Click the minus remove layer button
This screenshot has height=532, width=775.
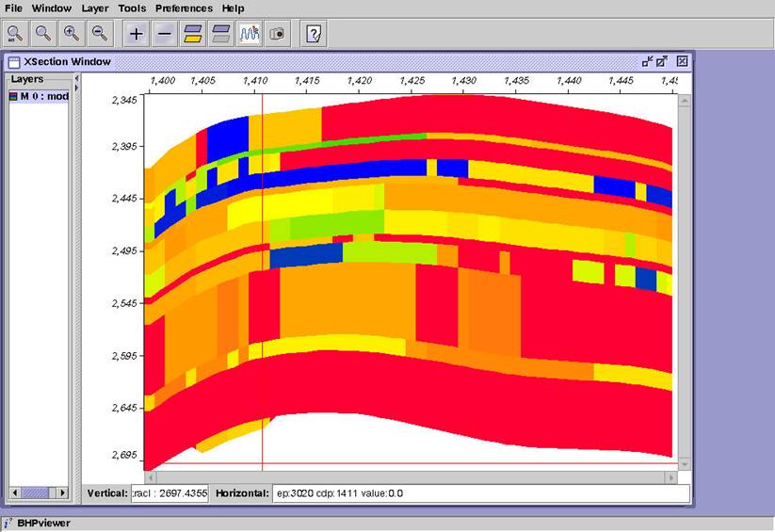[x=165, y=34]
